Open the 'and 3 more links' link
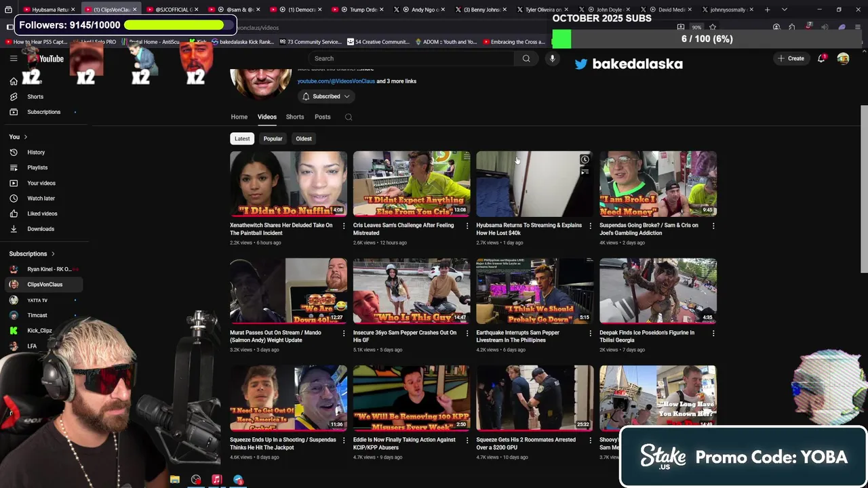The height and width of the screenshot is (488, 868). tap(397, 81)
